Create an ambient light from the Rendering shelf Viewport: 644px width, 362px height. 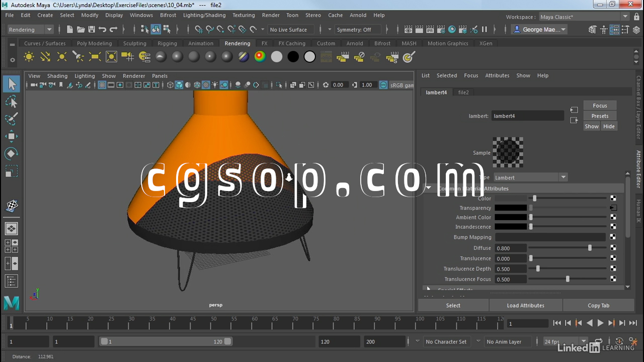(29, 57)
